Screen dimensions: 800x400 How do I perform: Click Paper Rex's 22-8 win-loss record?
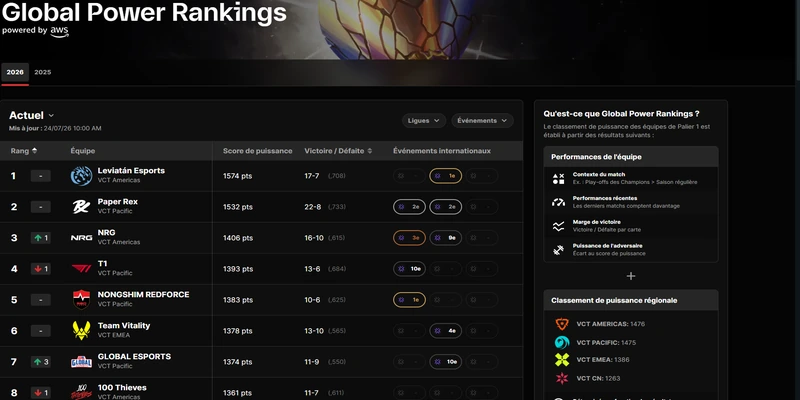(x=313, y=207)
